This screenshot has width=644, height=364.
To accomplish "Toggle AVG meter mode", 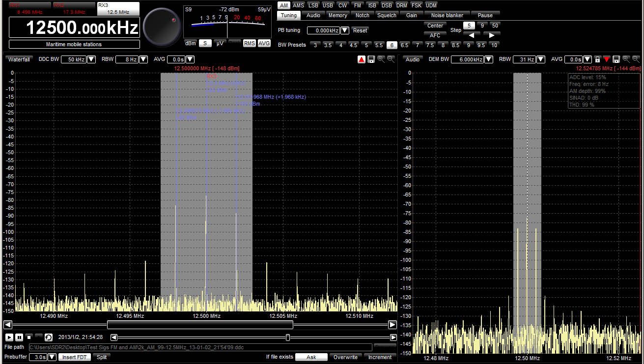I will (264, 43).
